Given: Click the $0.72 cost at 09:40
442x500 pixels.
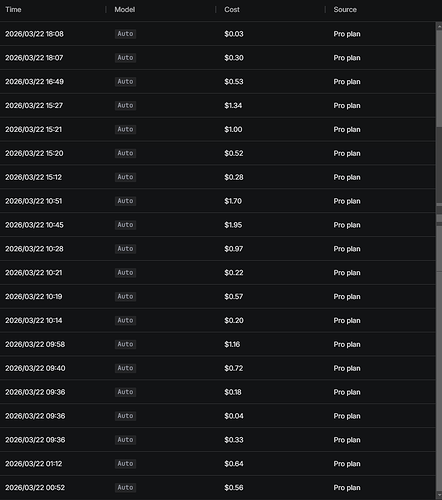Looking at the screenshot, I should pos(233,368).
